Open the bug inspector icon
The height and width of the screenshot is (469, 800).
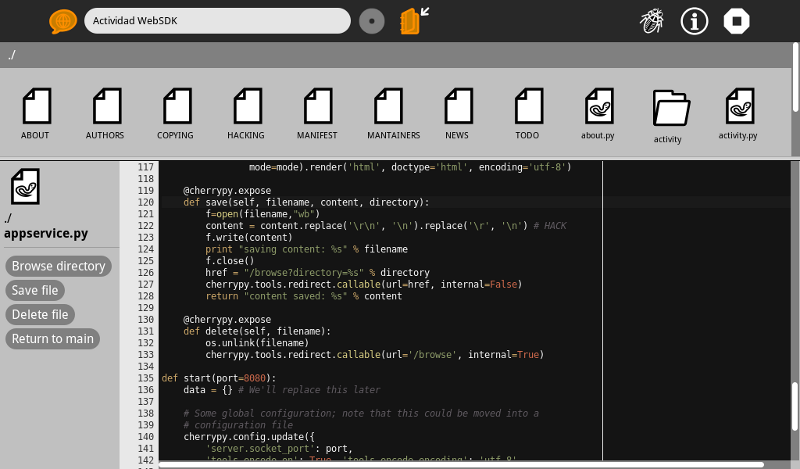pos(652,21)
